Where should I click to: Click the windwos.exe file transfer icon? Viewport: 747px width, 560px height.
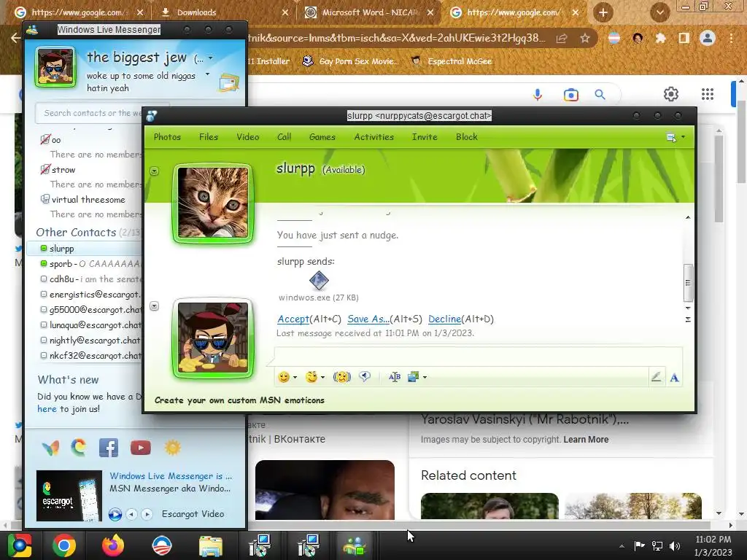(x=319, y=281)
